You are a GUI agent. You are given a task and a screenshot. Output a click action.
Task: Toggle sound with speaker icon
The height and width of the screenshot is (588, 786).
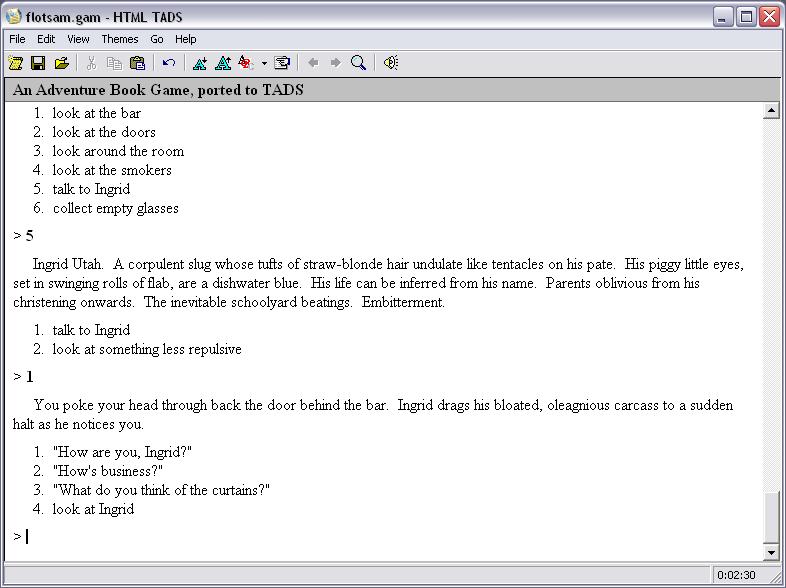390,63
